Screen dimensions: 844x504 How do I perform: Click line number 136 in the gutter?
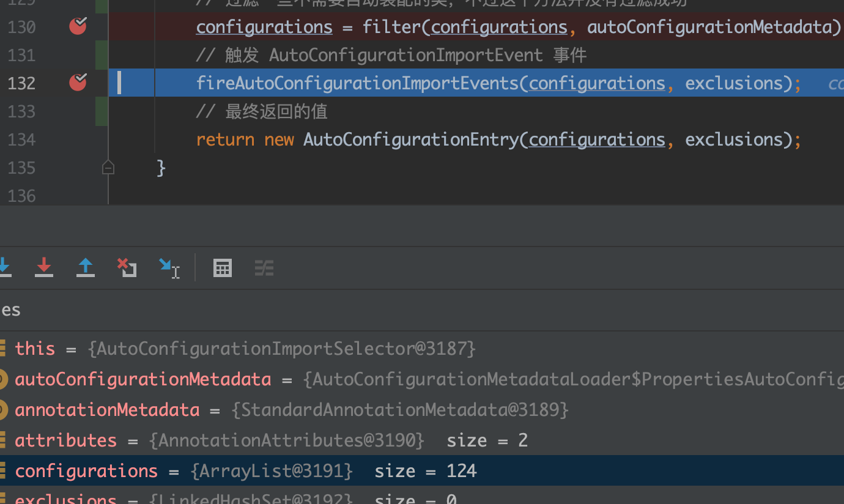click(x=21, y=196)
